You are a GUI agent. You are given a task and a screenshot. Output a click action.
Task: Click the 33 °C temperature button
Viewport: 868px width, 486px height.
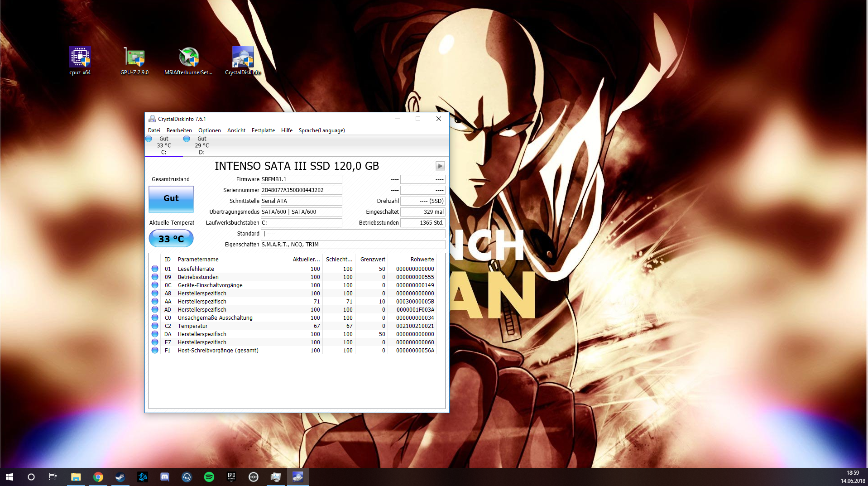pyautogui.click(x=171, y=239)
